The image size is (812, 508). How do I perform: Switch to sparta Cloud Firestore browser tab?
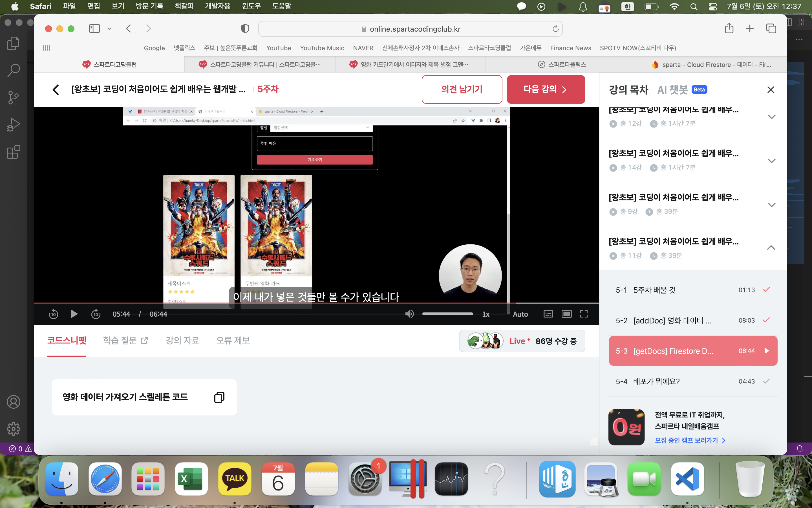(x=712, y=65)
